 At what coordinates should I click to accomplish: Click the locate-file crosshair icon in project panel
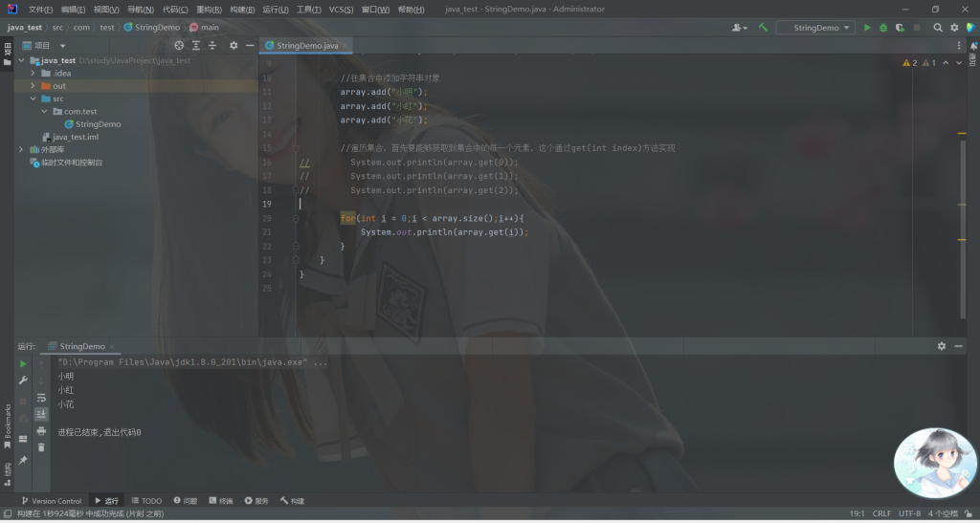pos(179,45)
